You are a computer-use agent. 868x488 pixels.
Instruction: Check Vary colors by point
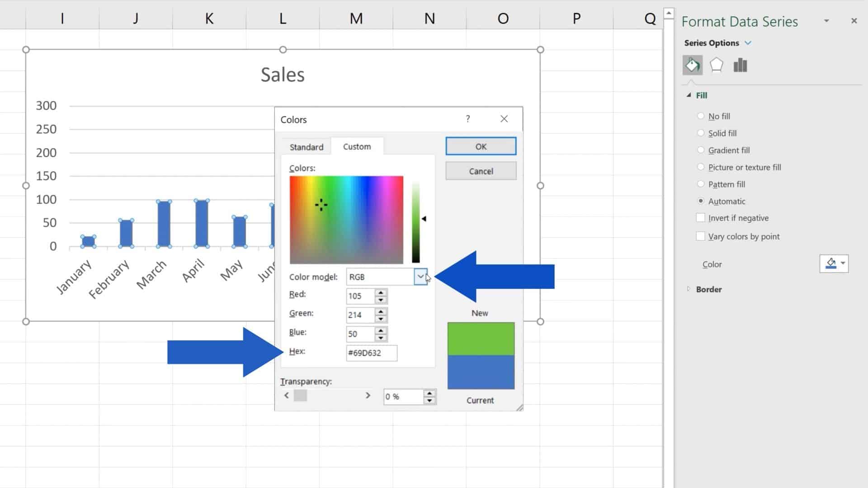coord(700,236)
